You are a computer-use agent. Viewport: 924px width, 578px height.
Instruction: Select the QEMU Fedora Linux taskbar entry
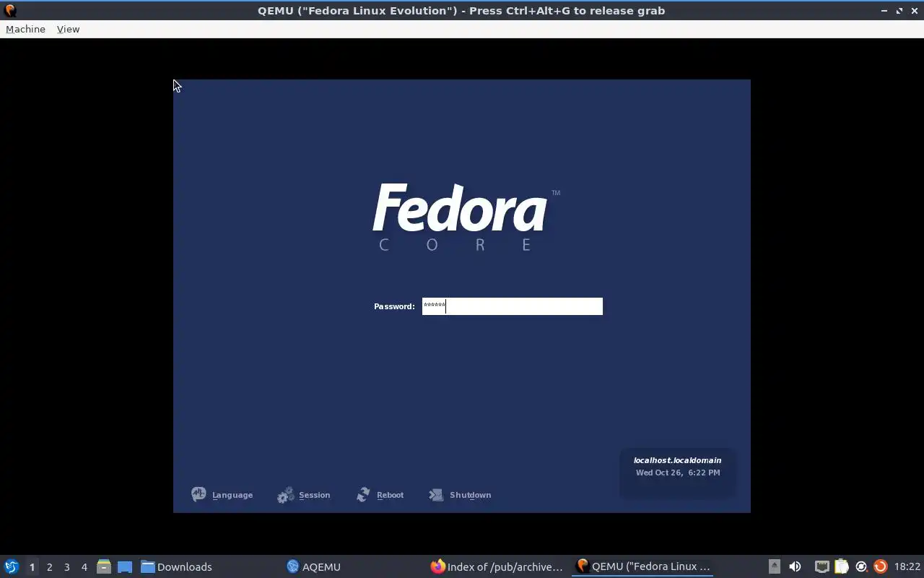coord(642,566)
